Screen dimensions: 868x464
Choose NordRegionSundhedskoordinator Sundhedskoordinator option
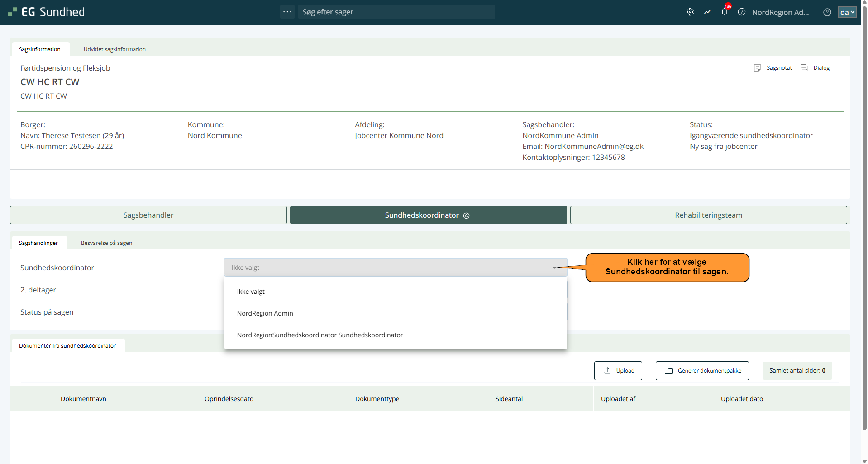point(320,335)
